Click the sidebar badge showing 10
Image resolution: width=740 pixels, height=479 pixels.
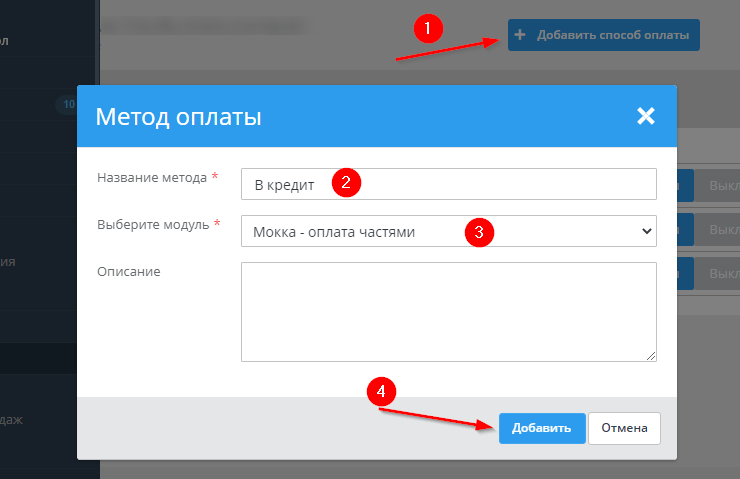coord(68,103)
